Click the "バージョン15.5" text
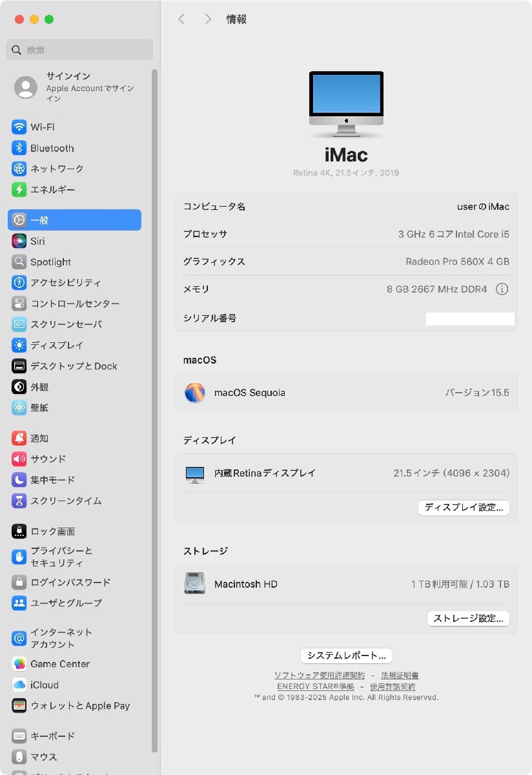This screenshot has height=775, width=532. 477,393
